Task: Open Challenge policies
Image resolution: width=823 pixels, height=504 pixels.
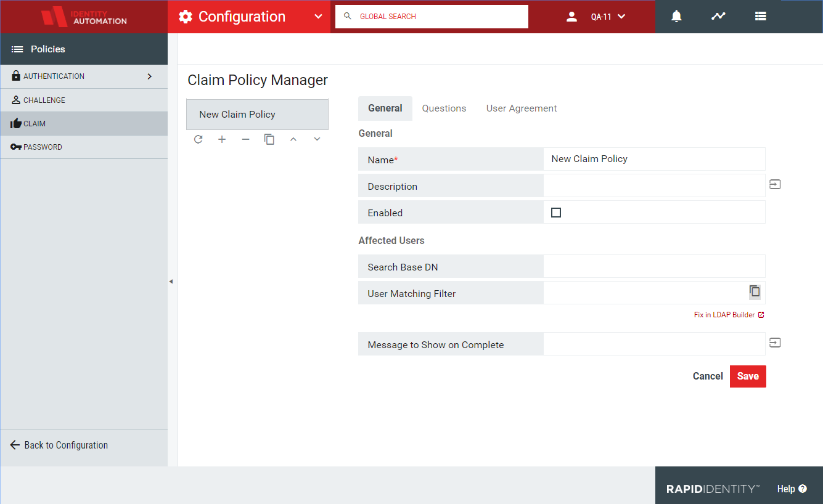Action: pyautogui.click(x=84, y=100)
